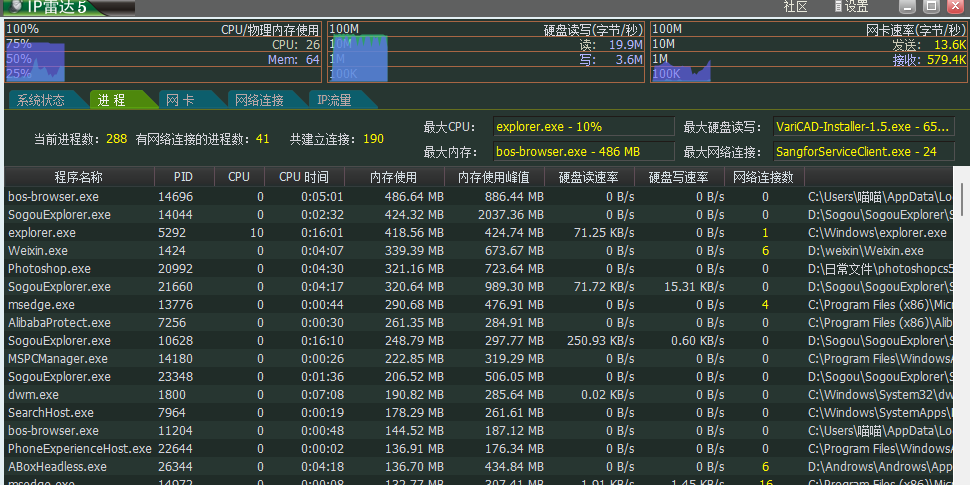This screenshot has width=970, height=485.
Task: Sort by the 硬盘读速率 column header
Action: click(588, 177)
